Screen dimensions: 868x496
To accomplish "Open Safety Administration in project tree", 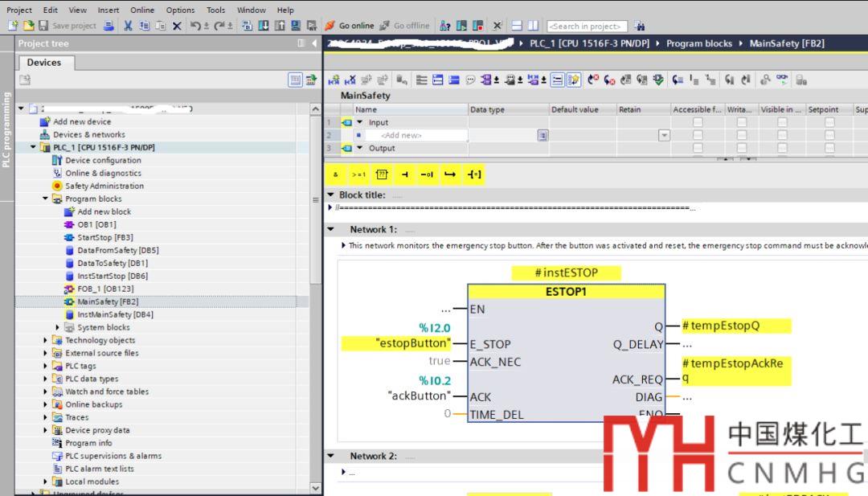I will click(x=104, y=186).
